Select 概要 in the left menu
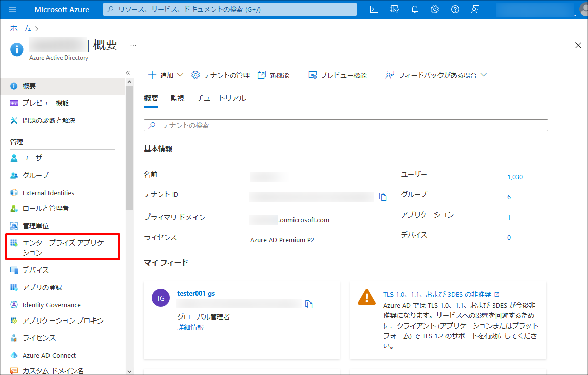 [x=63, y=86]
